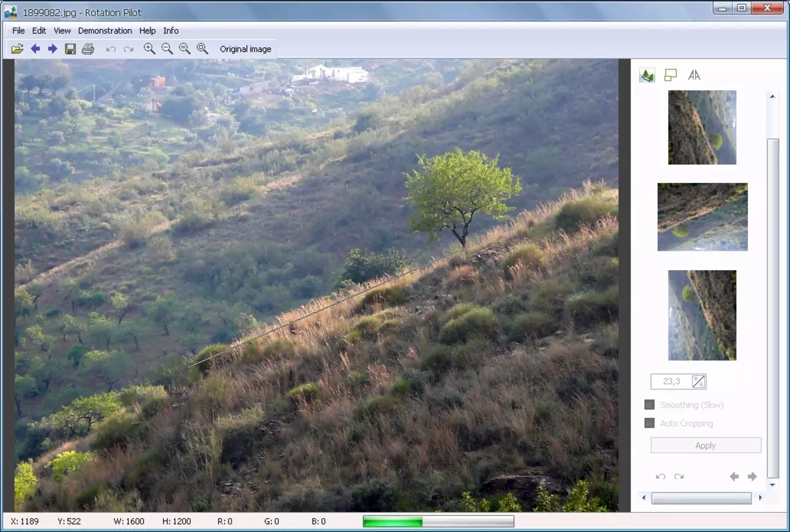Screen dimensions: 790x532
Task: Click the Y: 522 status bar value
Action: [69, 521]
